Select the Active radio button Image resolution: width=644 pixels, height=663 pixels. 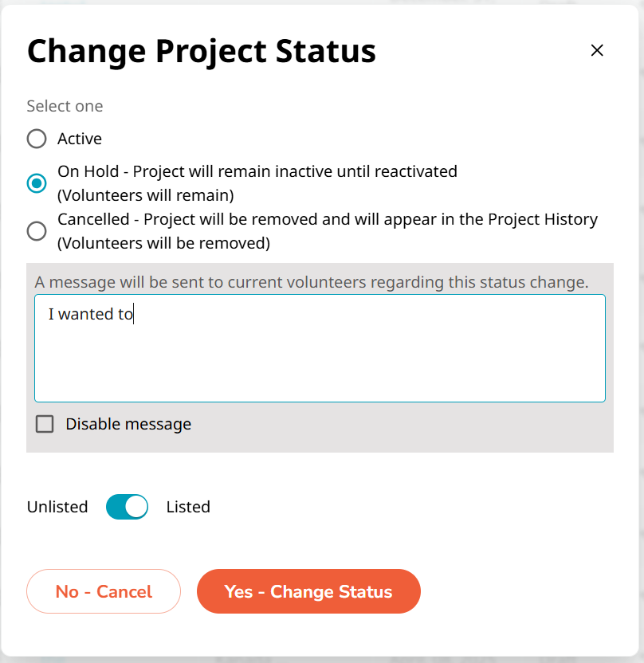pos(37,139)
